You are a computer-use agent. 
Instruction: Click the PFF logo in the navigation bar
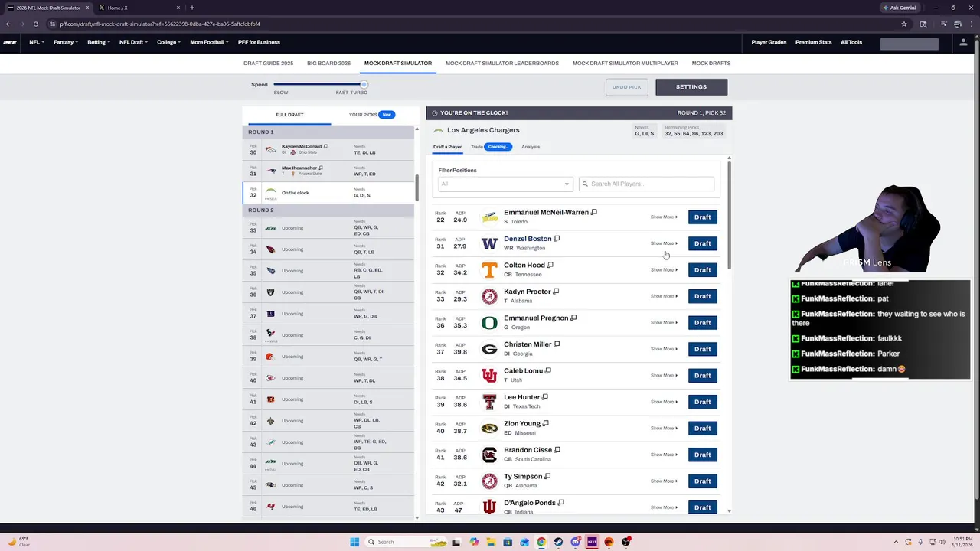10,42
